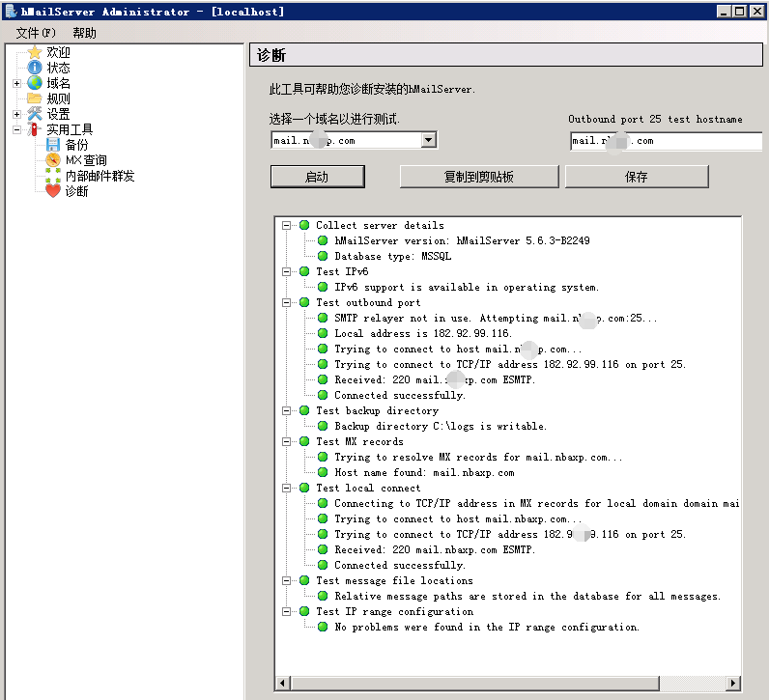This screenshot has width=769, height=700.
Task: Expand the 设置 tree node
Action: [x=16, y=114]
